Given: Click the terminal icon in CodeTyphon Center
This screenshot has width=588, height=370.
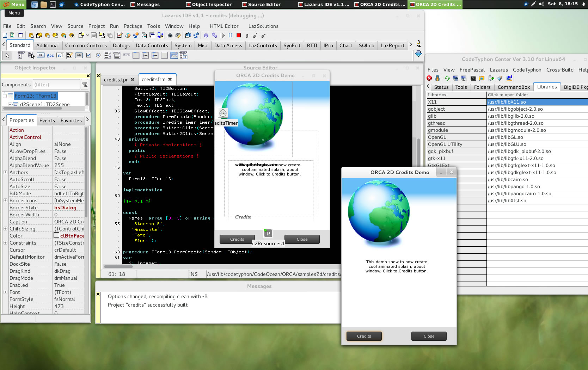Looking at the screenshot, I should [x=473, y=78].
